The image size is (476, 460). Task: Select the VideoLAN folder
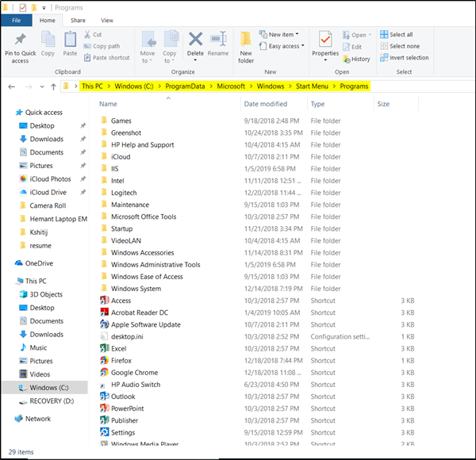(126, 240)
